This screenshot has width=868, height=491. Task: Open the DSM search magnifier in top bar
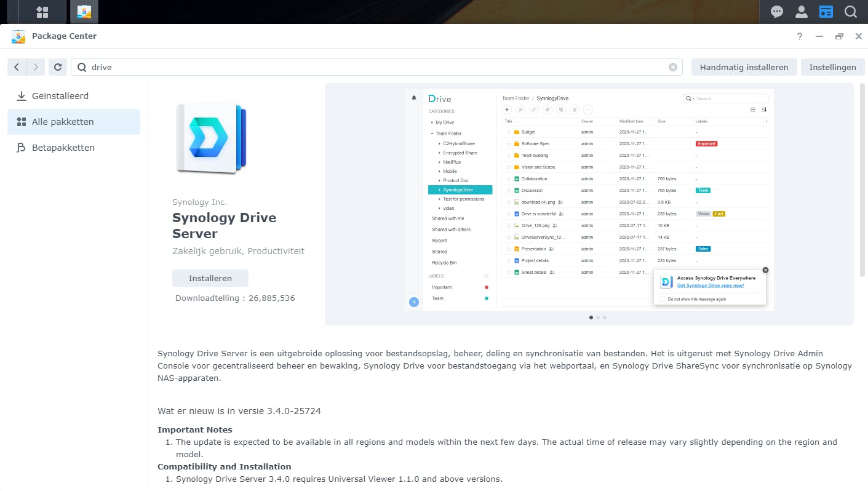tap(850, 12)
